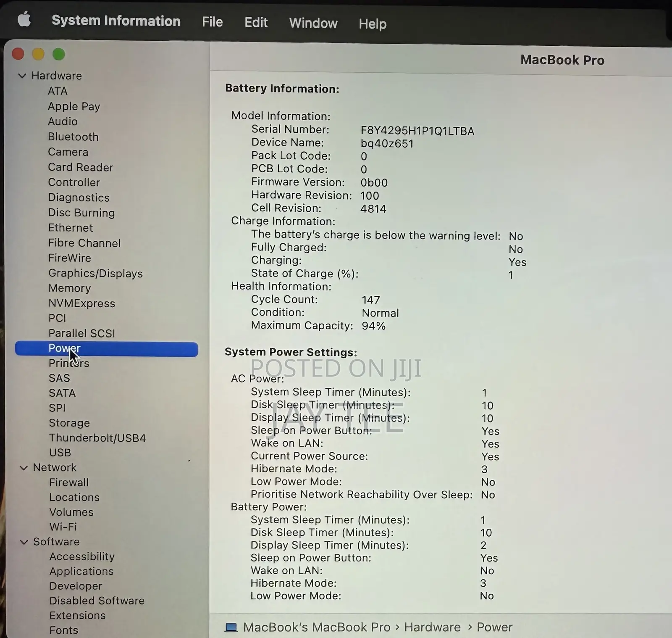Viewport: 672px width, 638px height.
Task: Click Power in the path bar
Action: [x=495, y=627]
